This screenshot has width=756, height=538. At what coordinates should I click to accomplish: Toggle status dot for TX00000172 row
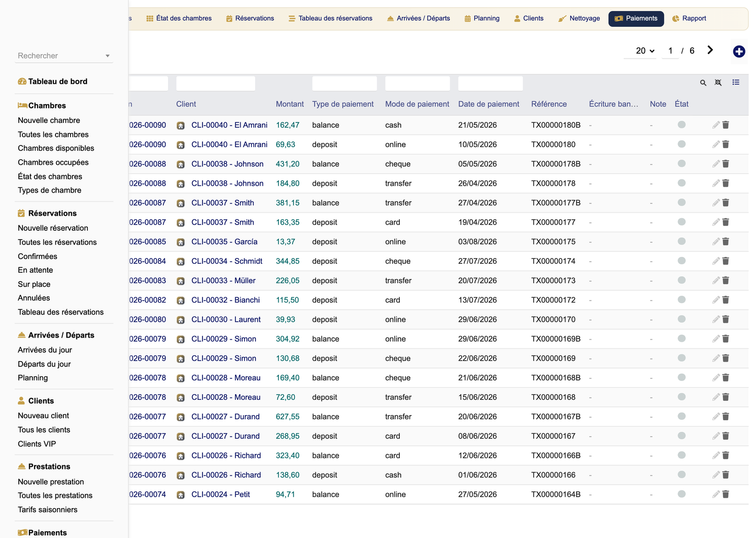pyautogui.click(x=681, y=299)
